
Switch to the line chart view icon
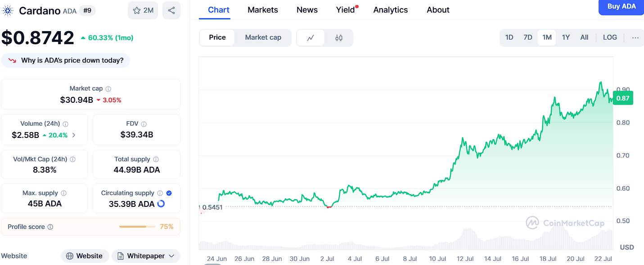coord(311,38)
